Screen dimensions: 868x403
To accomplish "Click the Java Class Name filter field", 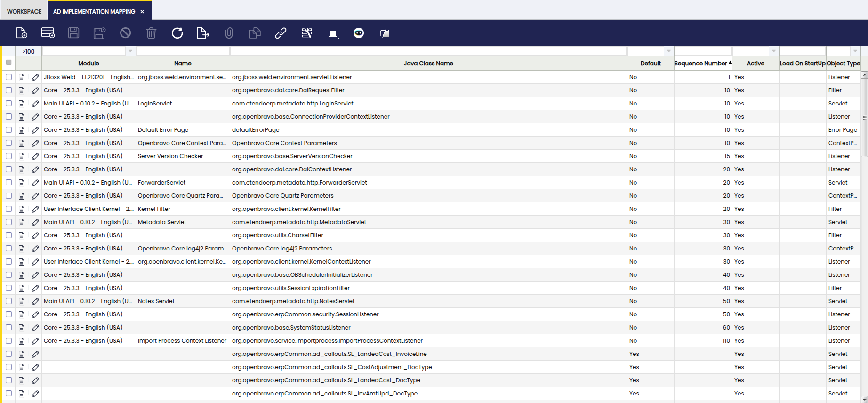I will (x=428, y=51).
